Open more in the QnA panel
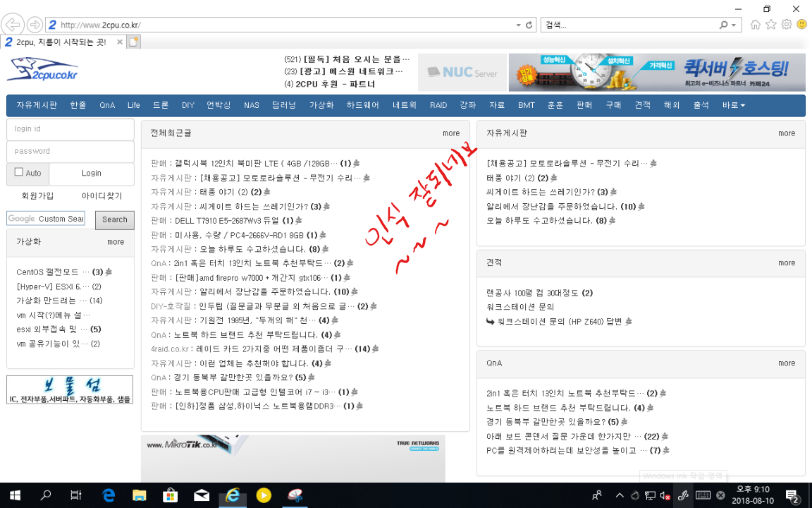 (787, 363)
